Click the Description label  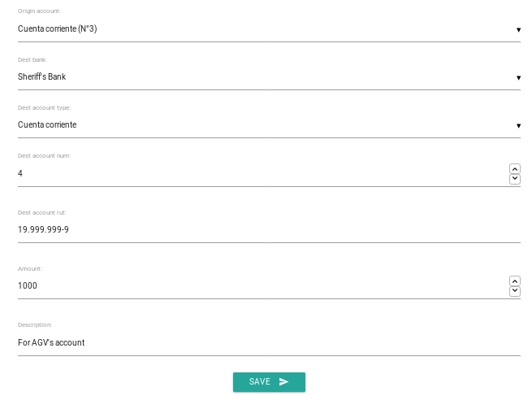point(35,325)
